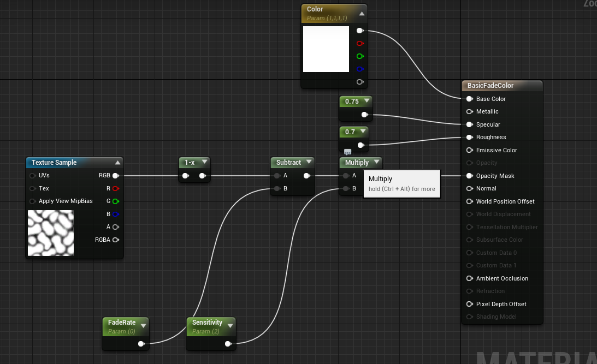The image size is (597, 364).
Task: Expand the Subtract node arrow
Action: pos(309,162)
